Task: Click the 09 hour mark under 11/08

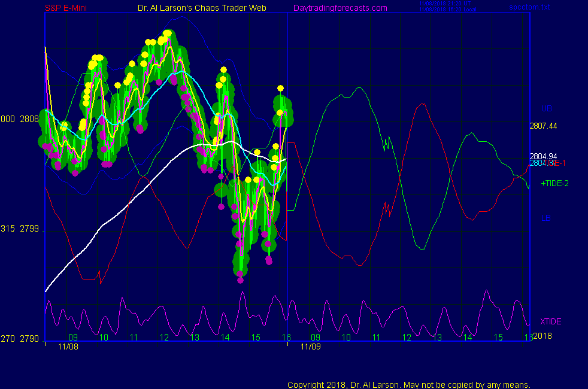Action: [x=73, y=338]
